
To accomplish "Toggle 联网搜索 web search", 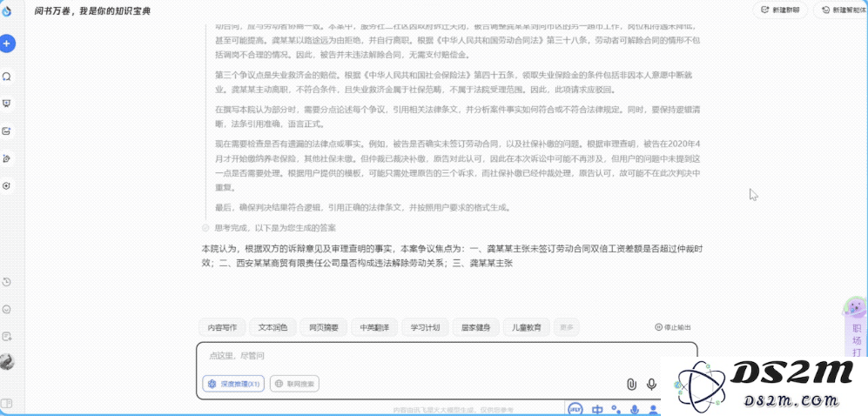I will (x=294, y=383).
